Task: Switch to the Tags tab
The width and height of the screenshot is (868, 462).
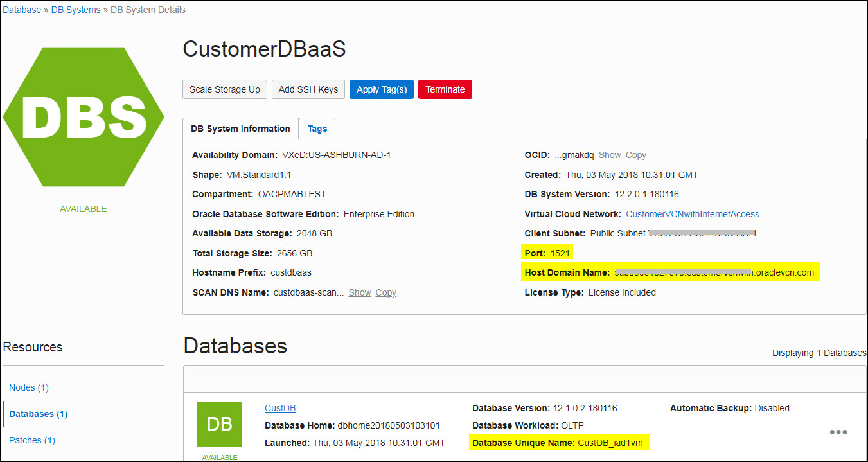Action: (317, 129)
